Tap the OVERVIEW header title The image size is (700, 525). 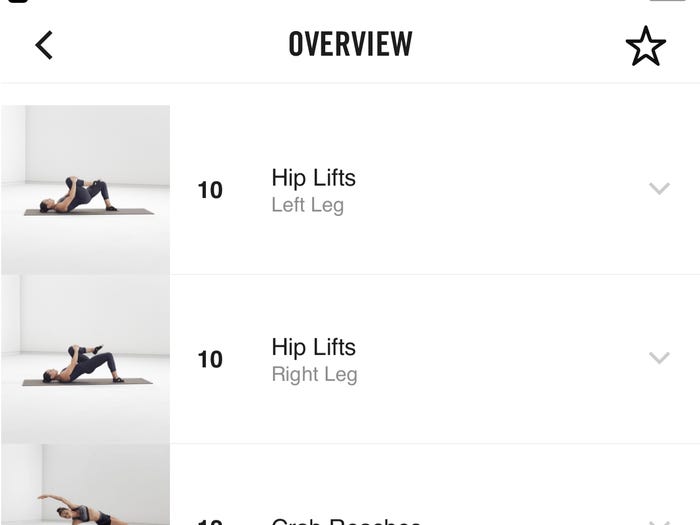(x=350, y=45)
